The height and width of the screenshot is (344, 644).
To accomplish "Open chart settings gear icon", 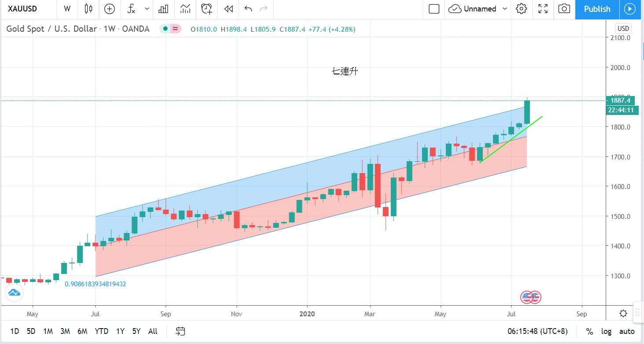I will (521, 9).
